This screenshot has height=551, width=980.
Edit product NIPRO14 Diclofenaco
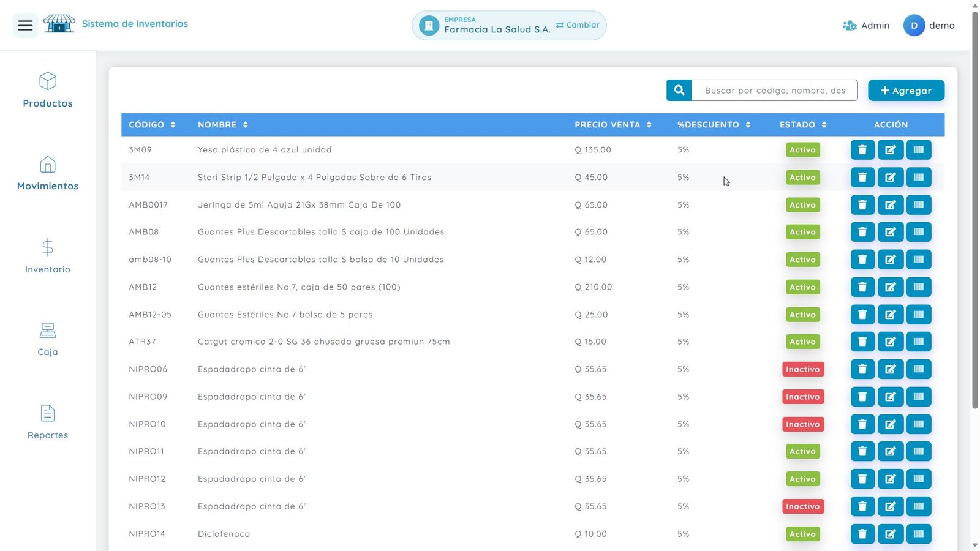coord(891,534)
